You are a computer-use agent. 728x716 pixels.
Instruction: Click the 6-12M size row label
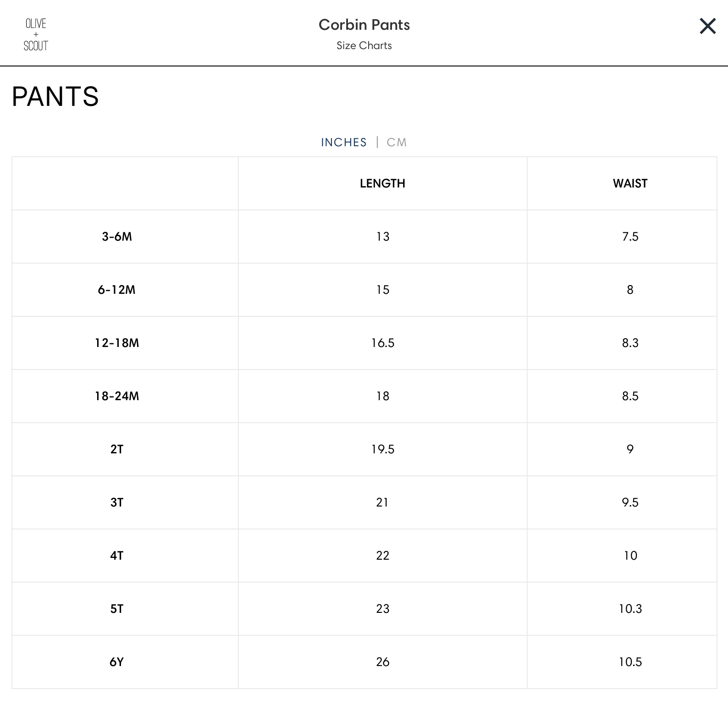tap(117, 290)
